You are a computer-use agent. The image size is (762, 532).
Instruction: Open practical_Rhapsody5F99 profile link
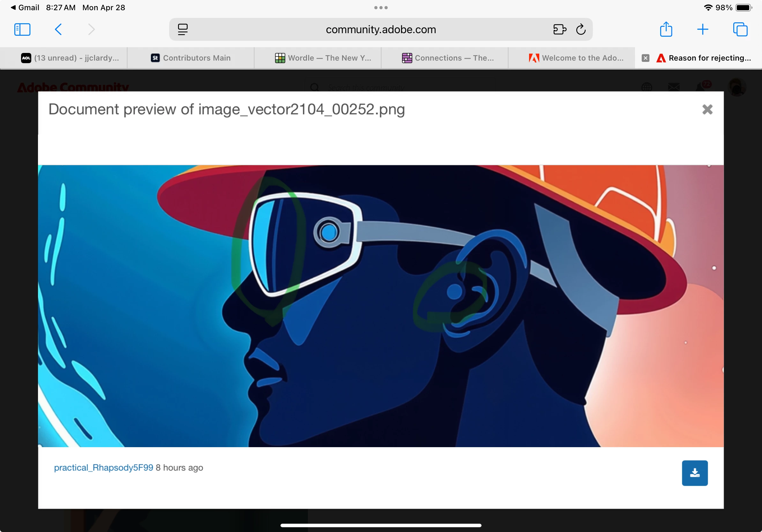[104, 467]
